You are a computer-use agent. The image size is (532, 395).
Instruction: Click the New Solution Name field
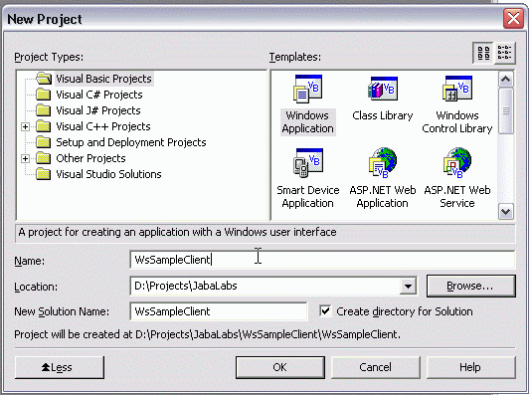219,311
